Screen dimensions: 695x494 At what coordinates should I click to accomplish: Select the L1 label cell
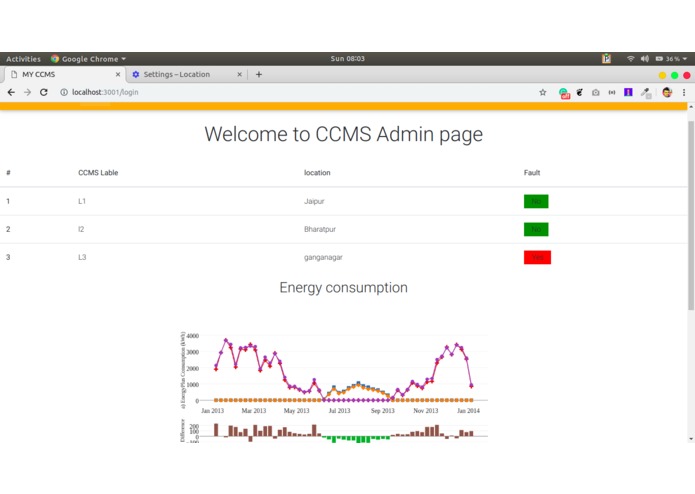point(82,201)
